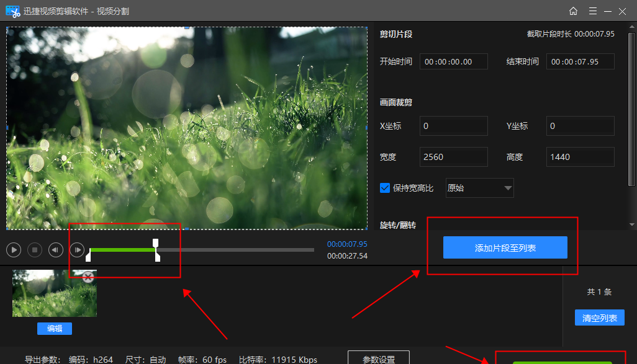Click the 结束时间 end time field

580,61
